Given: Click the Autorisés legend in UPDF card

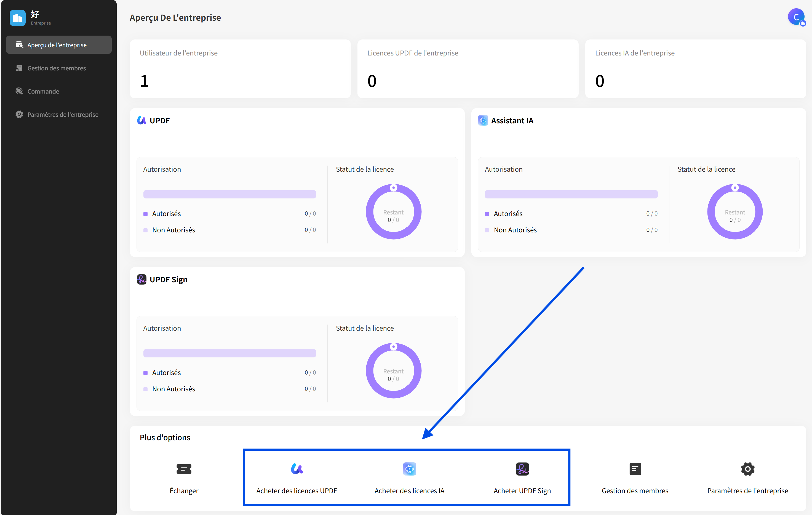Looking at the screenshot, I should (166, 214).
